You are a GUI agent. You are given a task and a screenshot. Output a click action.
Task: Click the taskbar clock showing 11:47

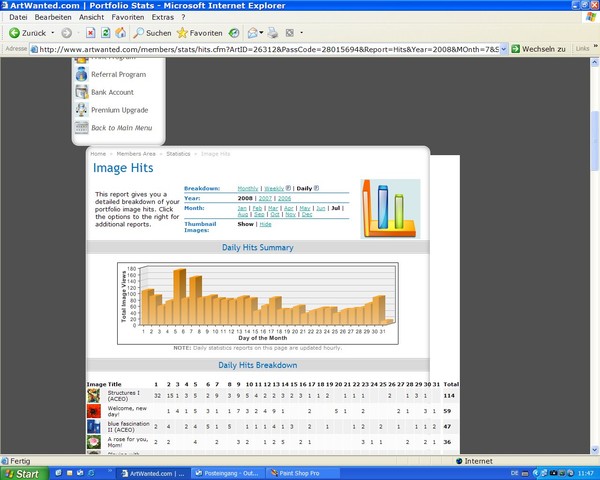pyautogui.click(x=586, y=473)
